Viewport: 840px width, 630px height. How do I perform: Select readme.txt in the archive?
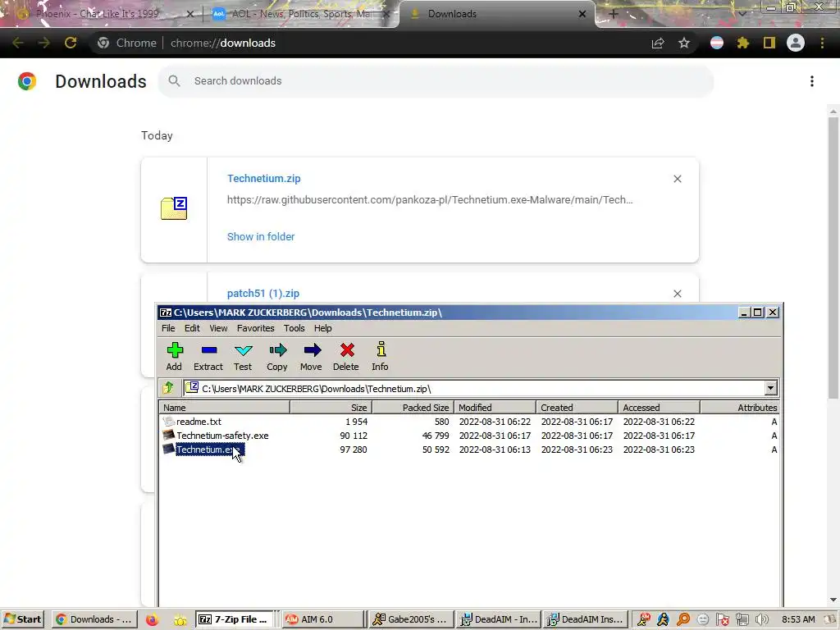pos(199,422)
